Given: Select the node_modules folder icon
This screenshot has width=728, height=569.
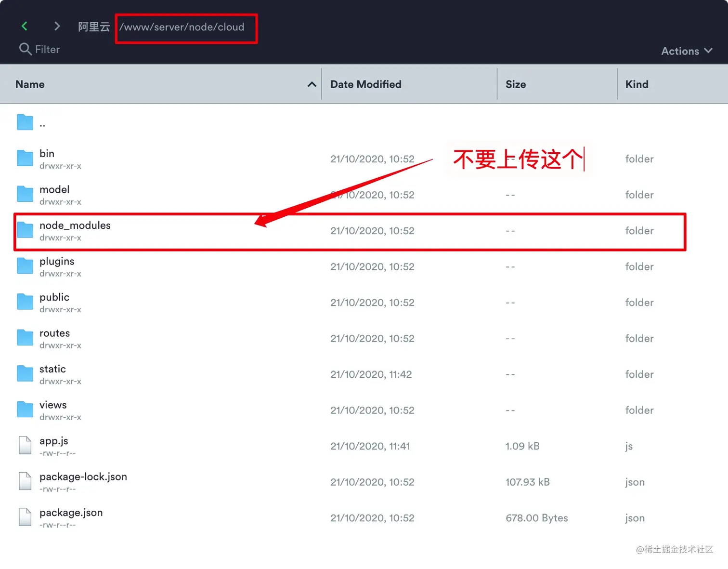Looking at the screenshot, I should point(25,230).
